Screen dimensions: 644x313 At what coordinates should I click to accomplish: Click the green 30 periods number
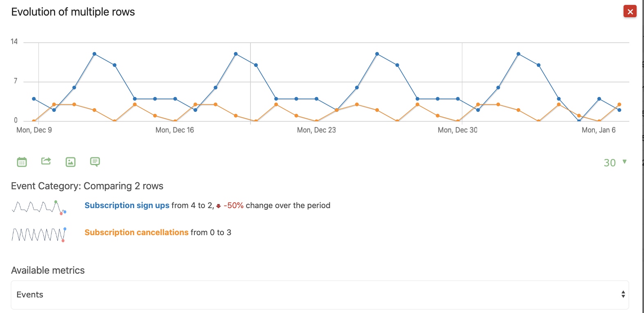[610, 163]
